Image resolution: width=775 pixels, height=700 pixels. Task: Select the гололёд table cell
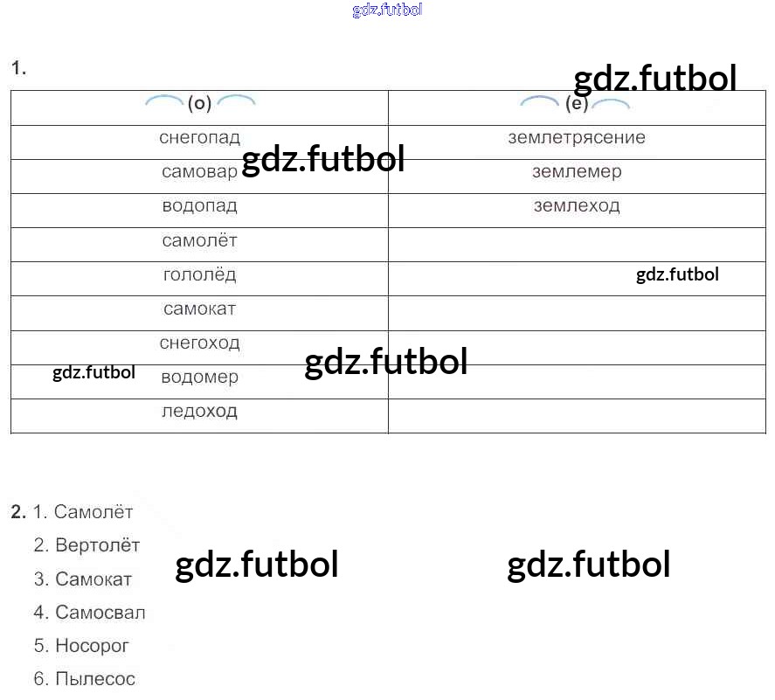point(200,279)
